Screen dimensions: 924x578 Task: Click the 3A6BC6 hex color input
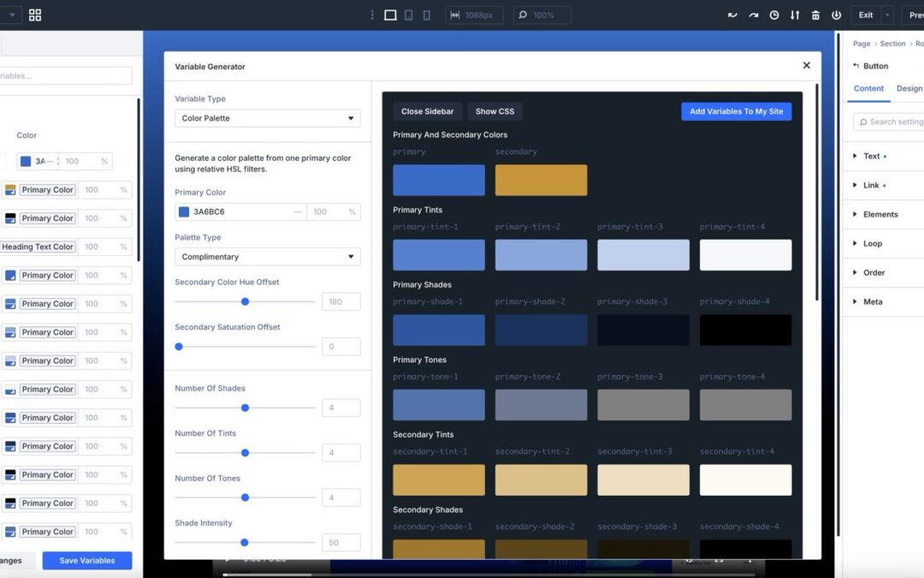click(x=241, y=212)
